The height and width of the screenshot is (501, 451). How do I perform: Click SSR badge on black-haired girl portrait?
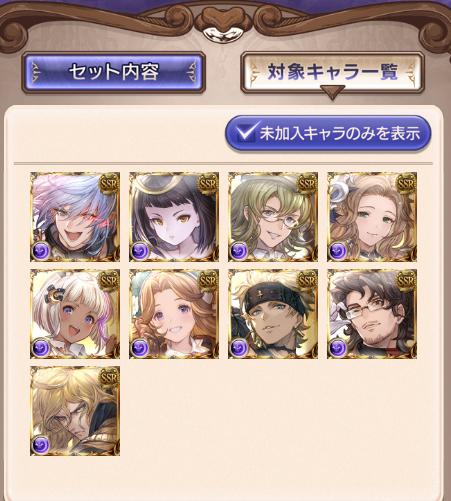(208, 183)
